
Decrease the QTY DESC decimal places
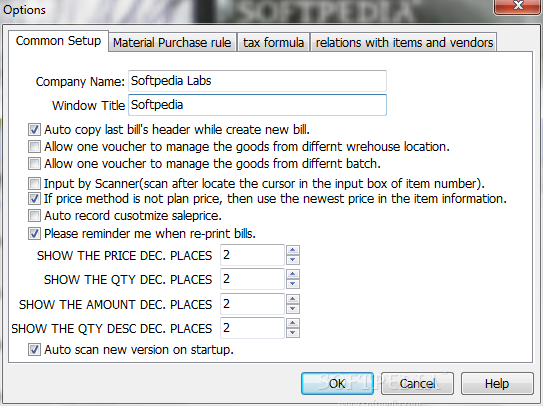point(293,333)
